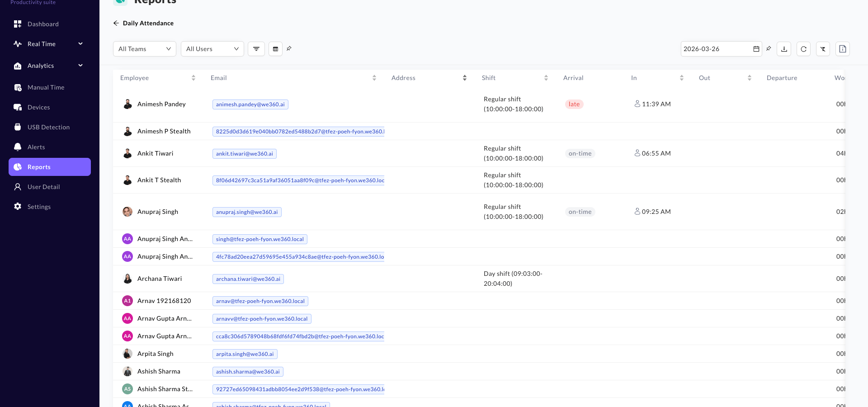Click email link ankit.tiwari@we360.ai
Image resolution: width=868 pixels, height=407 pixels.
pyautogui.click(x=245, y=154)
